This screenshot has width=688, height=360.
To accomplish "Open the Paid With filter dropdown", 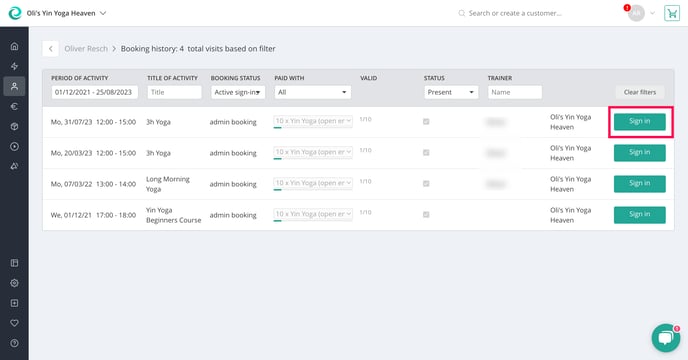I will 312,92.
